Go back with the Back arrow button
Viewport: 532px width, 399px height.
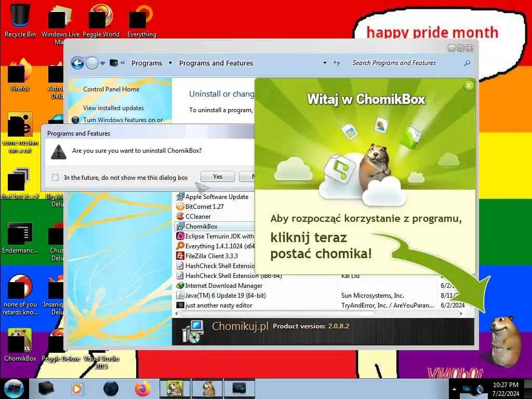click(x=77, y=63)
